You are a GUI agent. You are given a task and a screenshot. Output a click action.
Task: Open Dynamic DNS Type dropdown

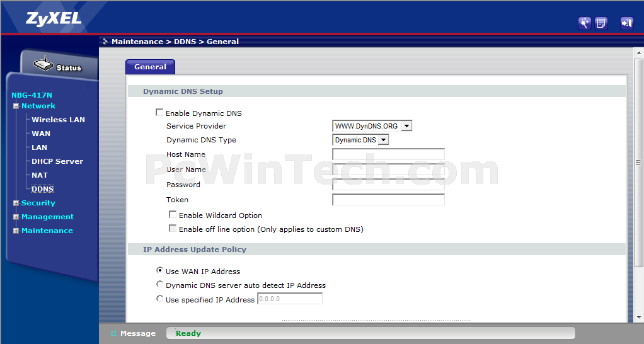(x=360, y=140)
